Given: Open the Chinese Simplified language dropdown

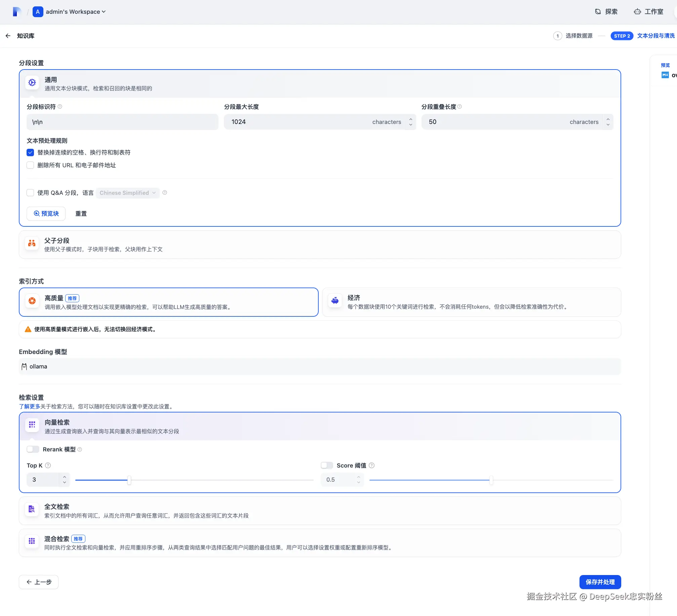Looking at the screenshot, I should (x=127, y=193).
